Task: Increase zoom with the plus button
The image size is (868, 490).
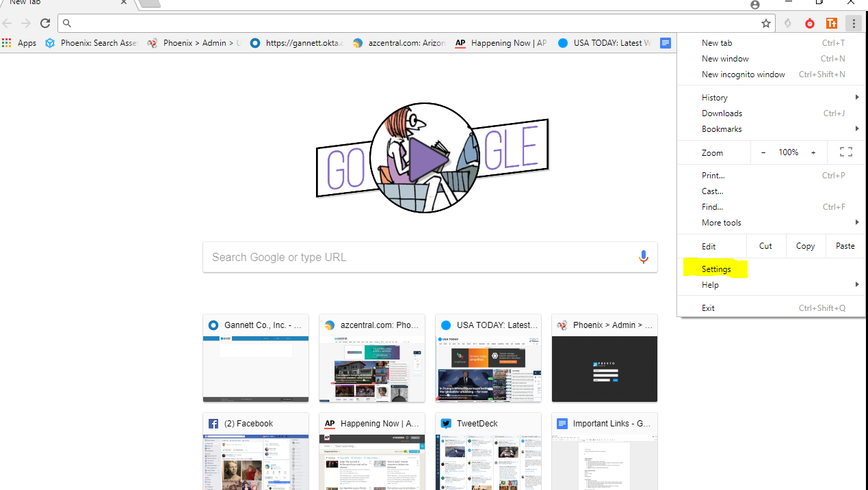Action: pyautogui.click(x=813, y=152)
